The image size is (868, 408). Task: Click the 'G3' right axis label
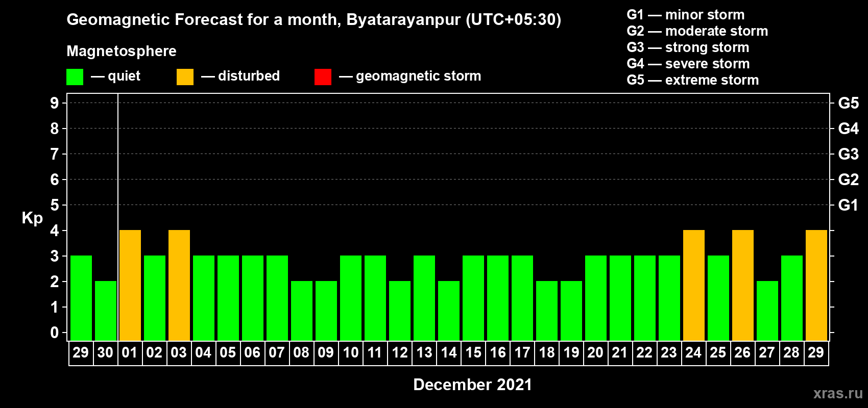pyautogui.click(x=849, y=154)
